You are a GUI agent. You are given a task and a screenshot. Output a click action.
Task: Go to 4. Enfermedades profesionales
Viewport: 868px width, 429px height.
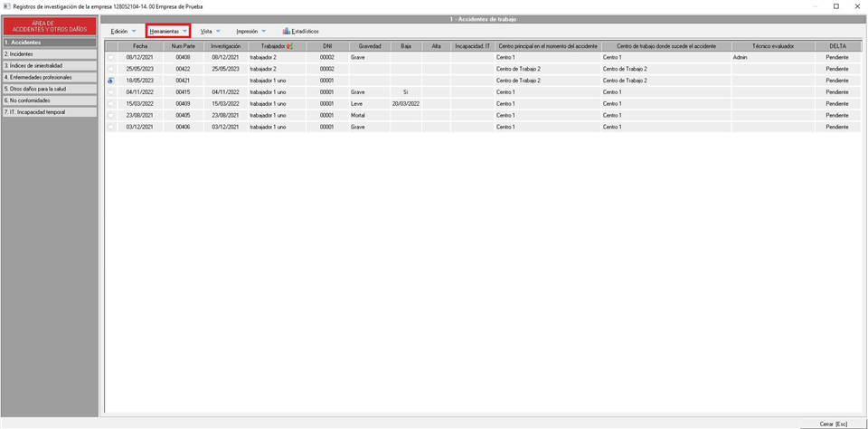tap(49, 78)
